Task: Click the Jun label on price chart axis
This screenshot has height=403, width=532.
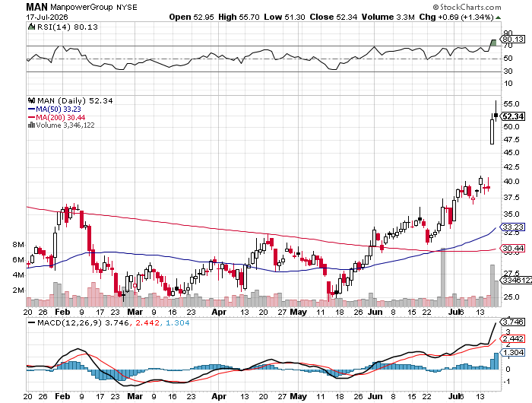Action: [x=375, y=312]
